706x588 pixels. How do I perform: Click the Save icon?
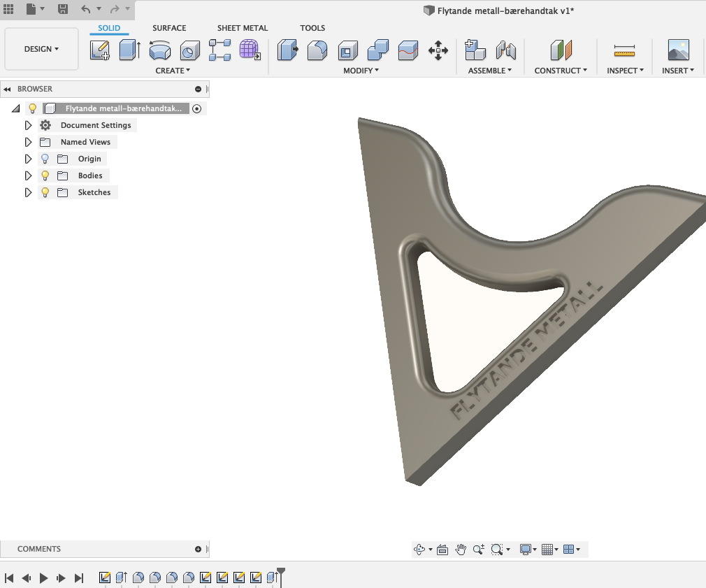pyautogui.click(x=63, y=8)
